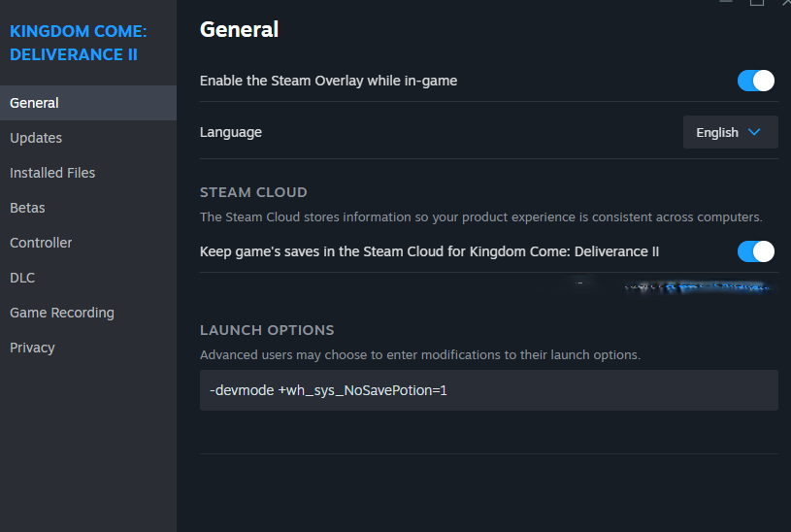
Task: Maximize the properties window
Action: pos(757,3)
